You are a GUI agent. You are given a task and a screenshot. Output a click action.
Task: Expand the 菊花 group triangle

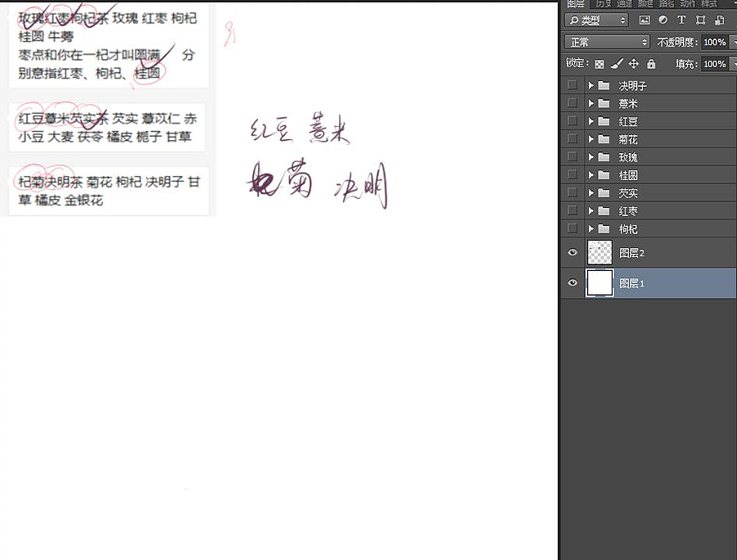click(x=590, y=139)
